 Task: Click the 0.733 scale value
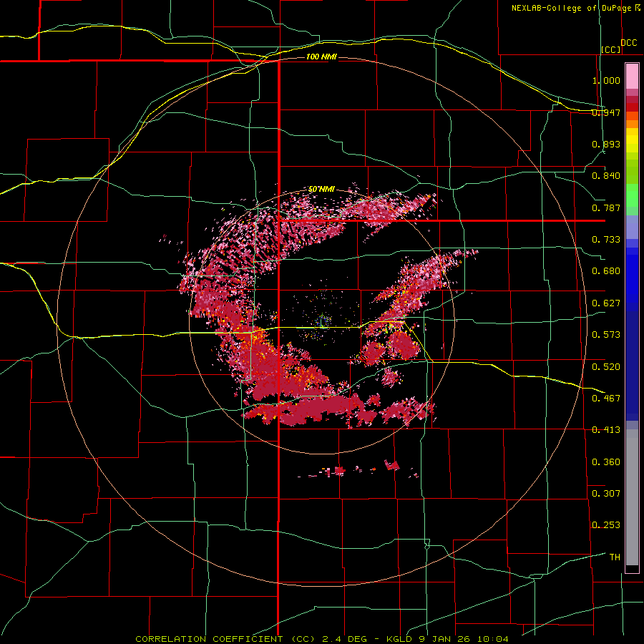click(x=606, y=240)
